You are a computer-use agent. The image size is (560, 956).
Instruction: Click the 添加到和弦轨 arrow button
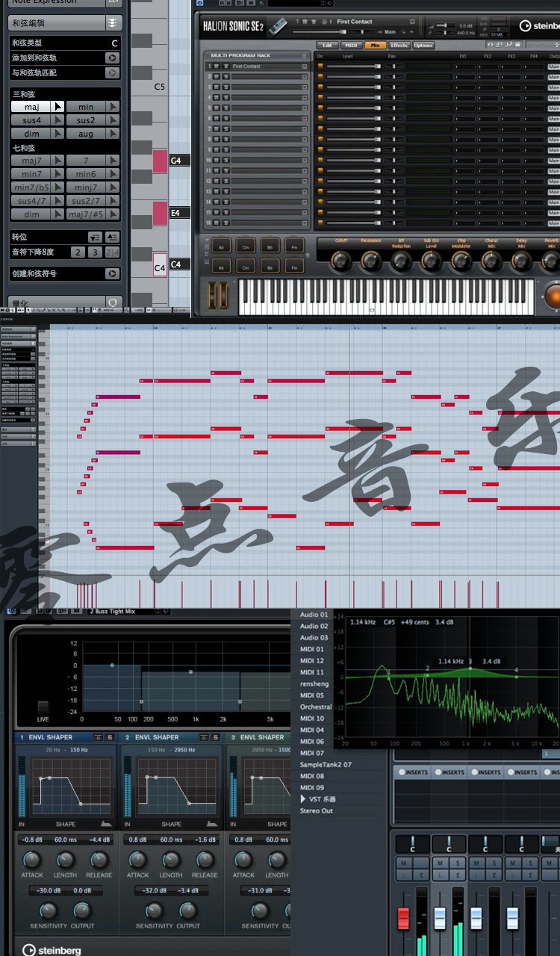112,58
